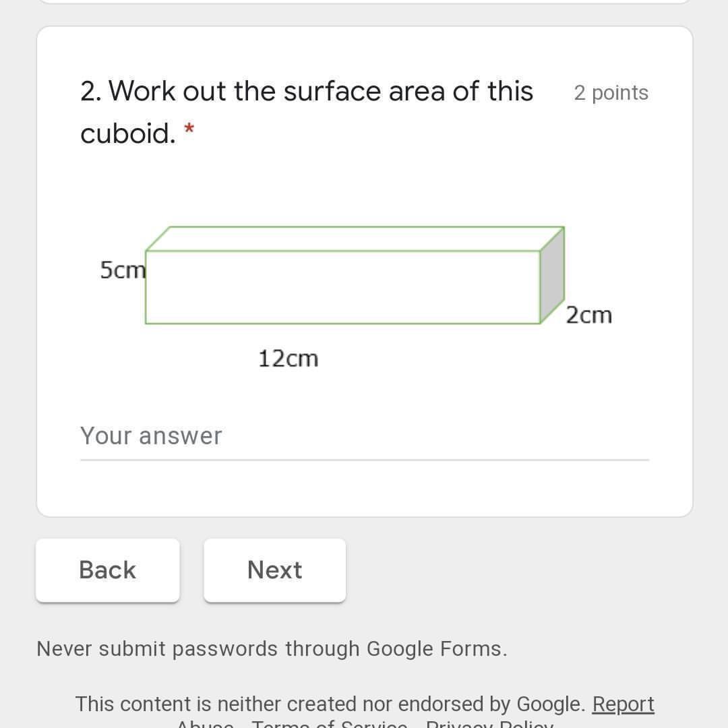Click the Never submit passwords notice
The image size is (728, 728).
pos(272,649)
